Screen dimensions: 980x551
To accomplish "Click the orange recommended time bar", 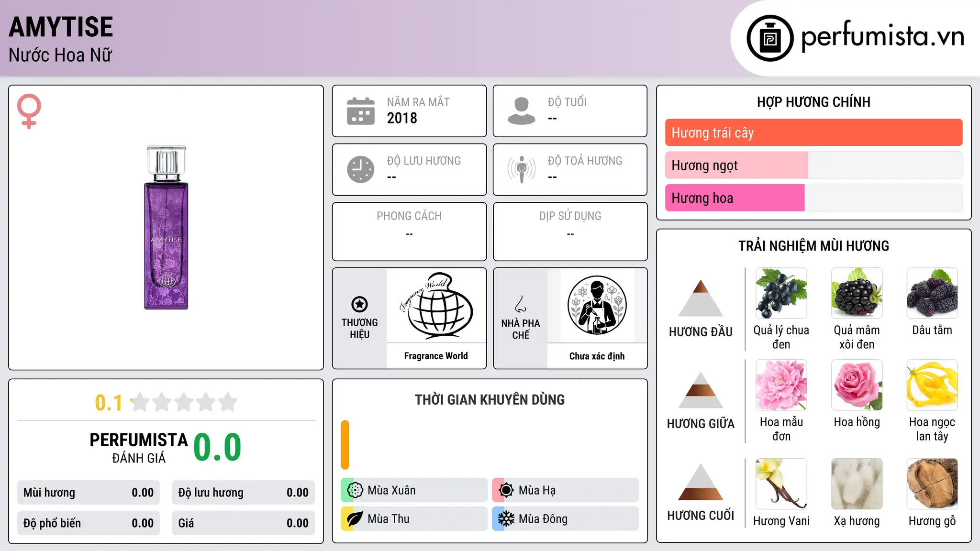I will pos(345,445).
